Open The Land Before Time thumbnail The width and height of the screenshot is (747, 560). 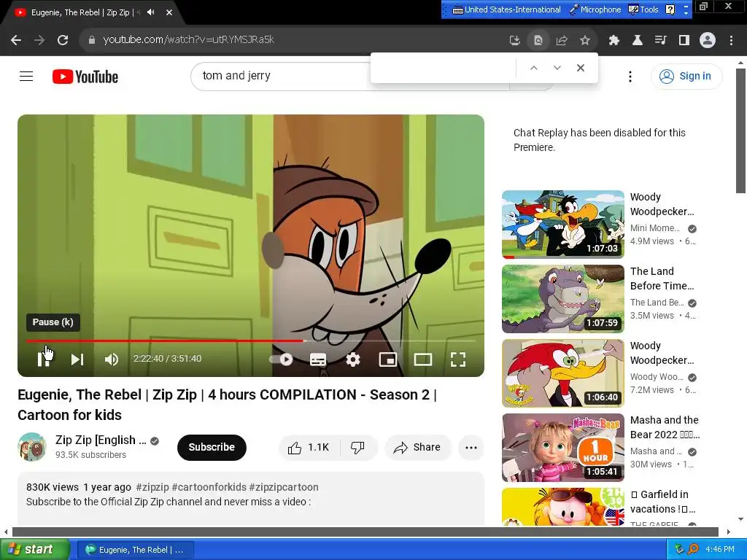pyautogui.click(x=562, y=298)
